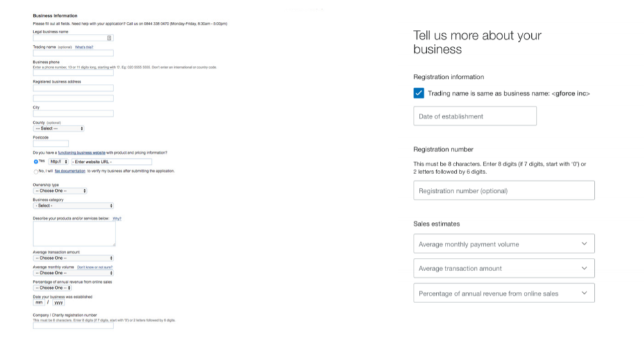Open the County select dropdown
The image size is (644, 341).
pyautogui.click(x=58, y=128)
